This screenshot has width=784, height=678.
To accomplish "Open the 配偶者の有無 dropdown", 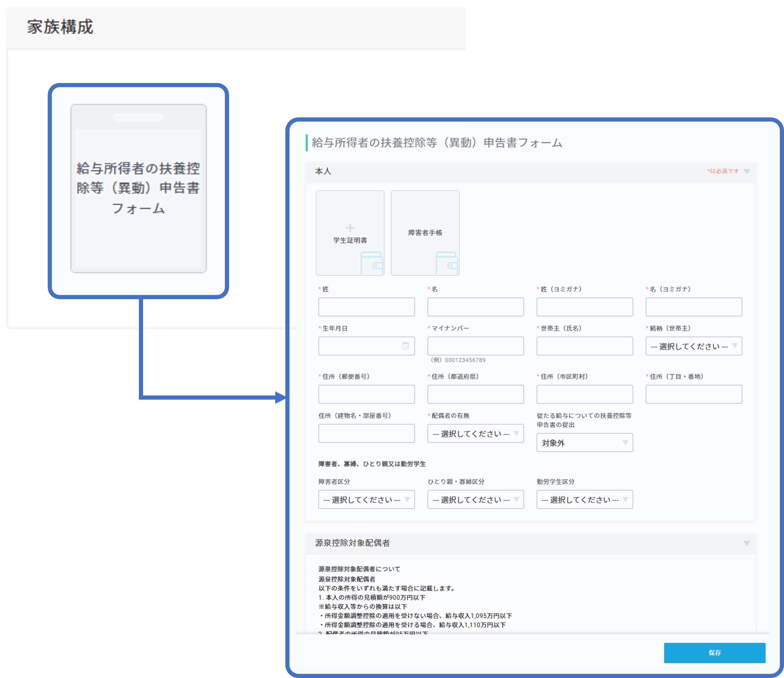I will (476, 433).
